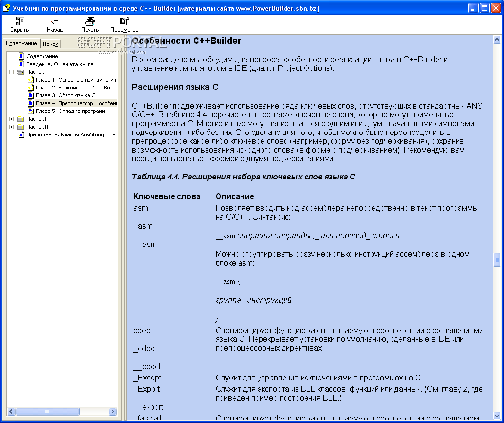The height and width of the screenshot is (423, 504).
Task: Click the content pane scroll-down arrow
Action: [497, 416]
